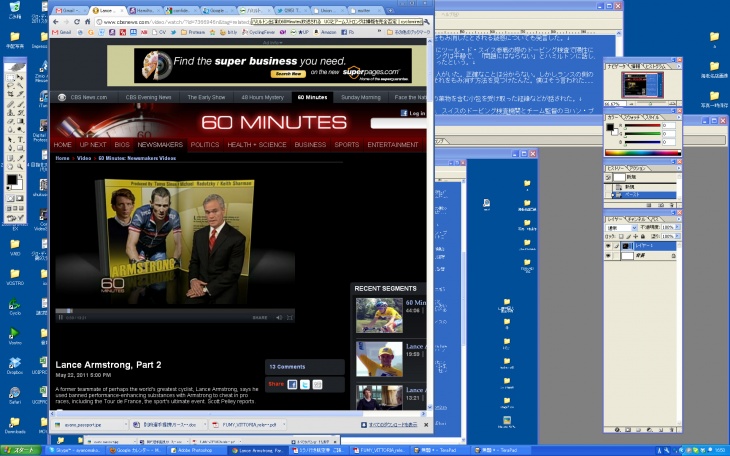The width and height of the screenshot is (730, 456).
Task: Open the 13 Comments link
Action: [x=287, y=367]
